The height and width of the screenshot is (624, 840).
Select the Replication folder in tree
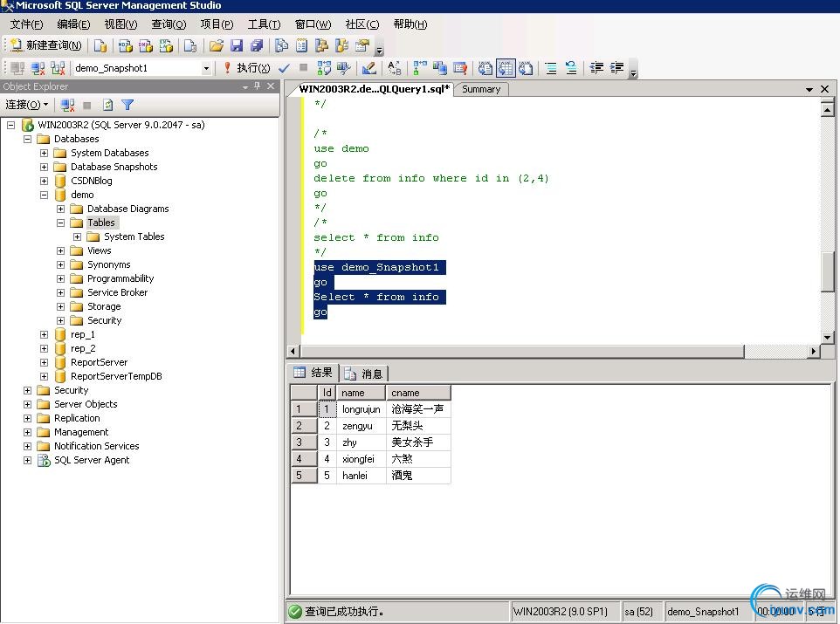(x=77, y=418)
